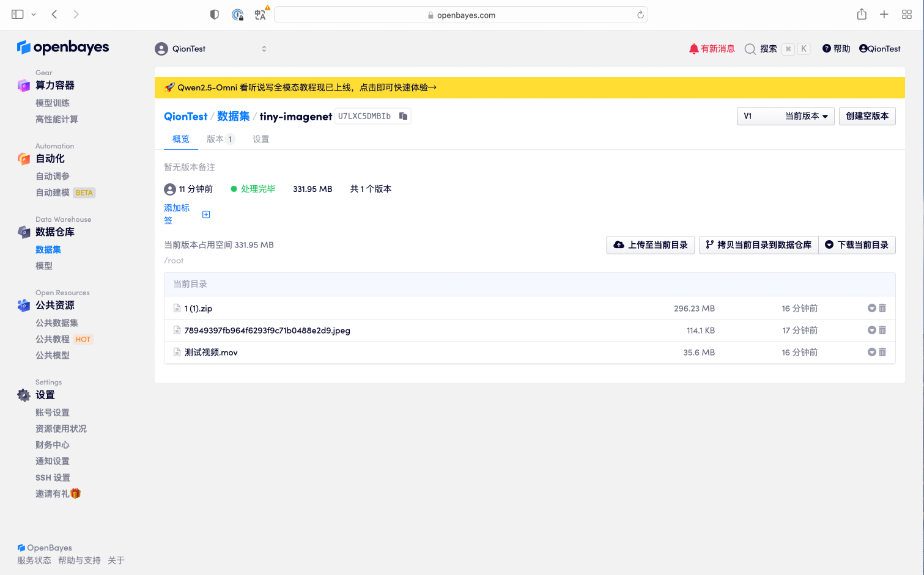
Task: Open options arrow for 测试视频.mov
Action: pos(871,353)
